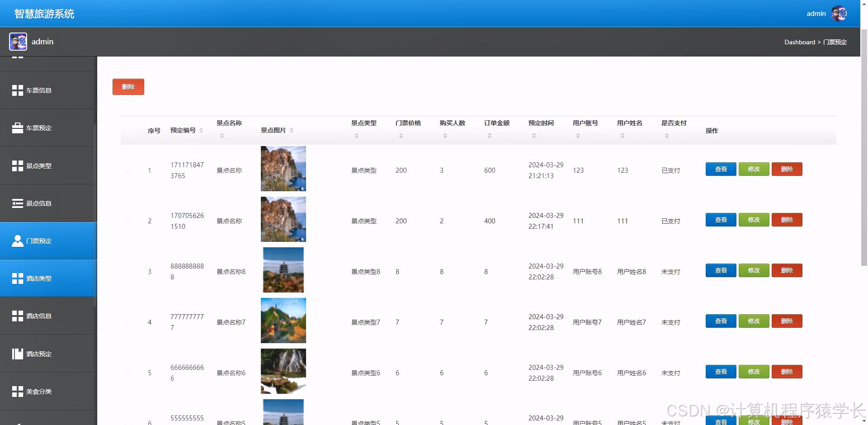Sort by the 用户账号 column arrows

pos(578,136)
